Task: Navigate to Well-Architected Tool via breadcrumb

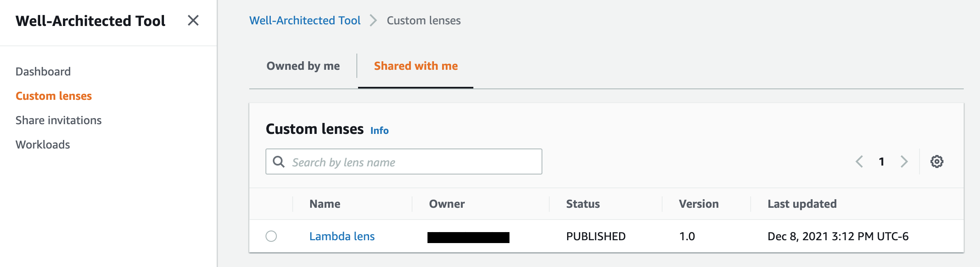Action: (x=305, y=20)
